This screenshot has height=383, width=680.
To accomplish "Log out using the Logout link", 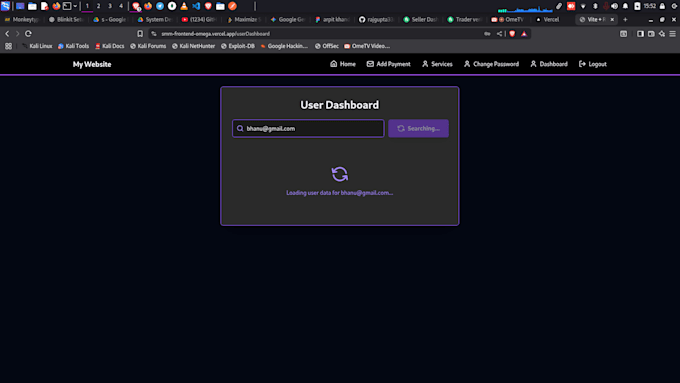I will coord(592,64).
